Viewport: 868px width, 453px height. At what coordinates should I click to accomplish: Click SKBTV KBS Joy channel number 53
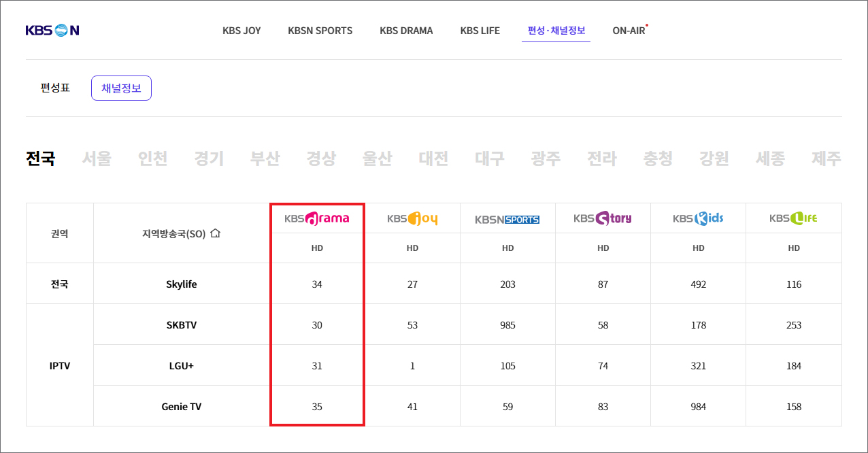[412, 325]
